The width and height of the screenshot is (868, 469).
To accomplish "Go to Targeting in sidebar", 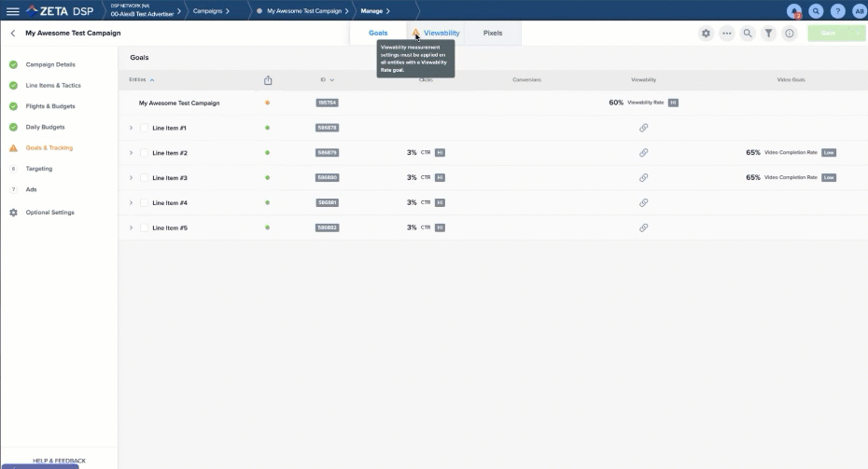I will pos(39,169).
